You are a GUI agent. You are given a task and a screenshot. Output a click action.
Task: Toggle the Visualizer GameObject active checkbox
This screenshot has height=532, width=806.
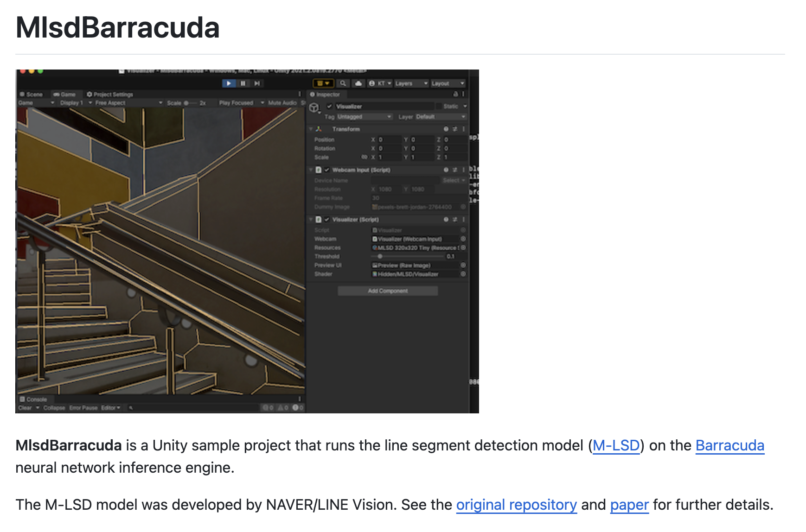pos(329,106)
